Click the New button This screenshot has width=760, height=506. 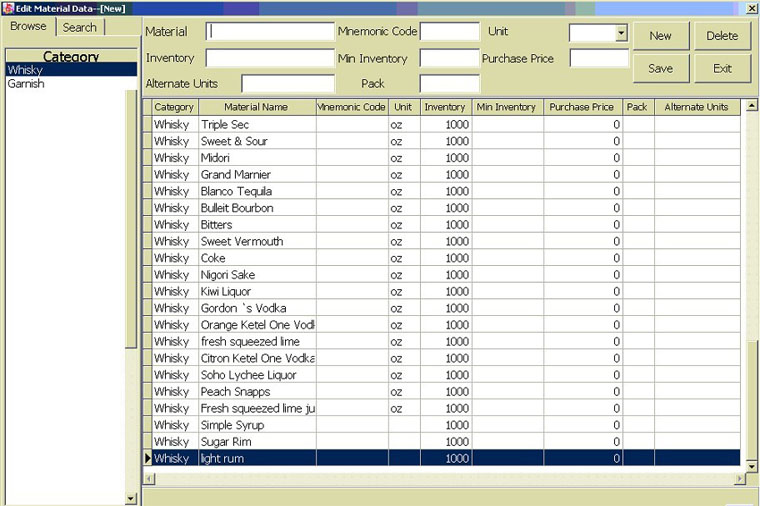(661, 35)
